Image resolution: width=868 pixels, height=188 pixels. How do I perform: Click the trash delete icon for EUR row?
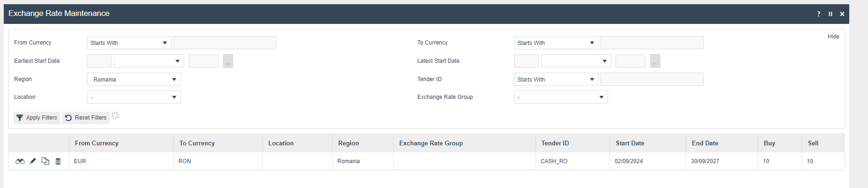tap(58, 161)
